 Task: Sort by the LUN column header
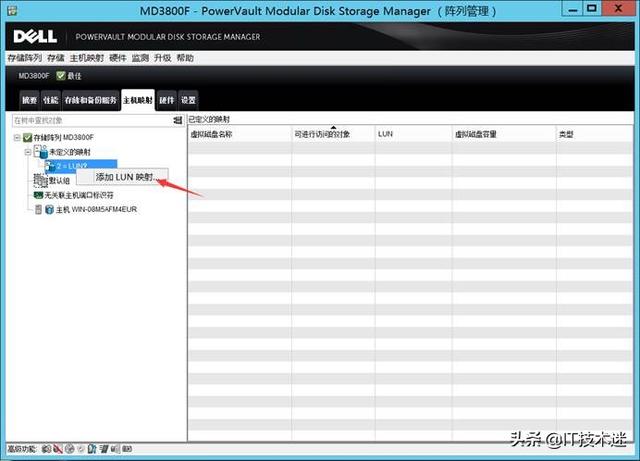pos(413,134)
